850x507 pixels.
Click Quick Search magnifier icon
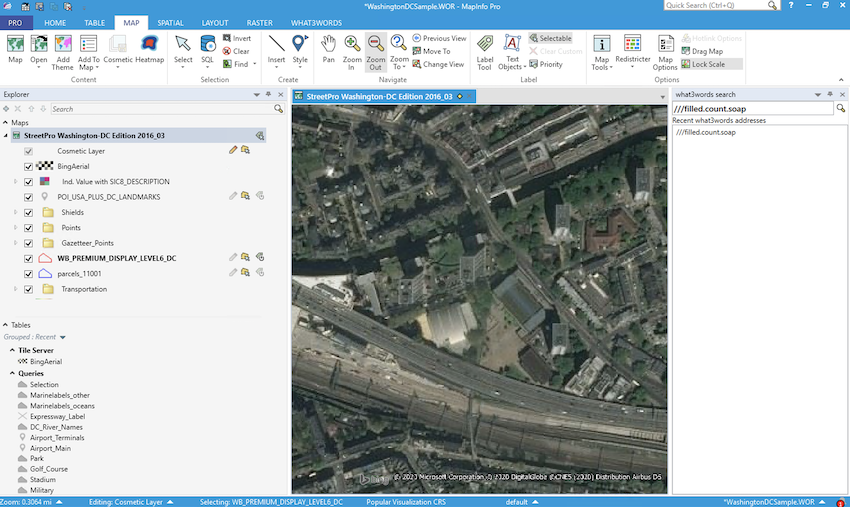772,5
